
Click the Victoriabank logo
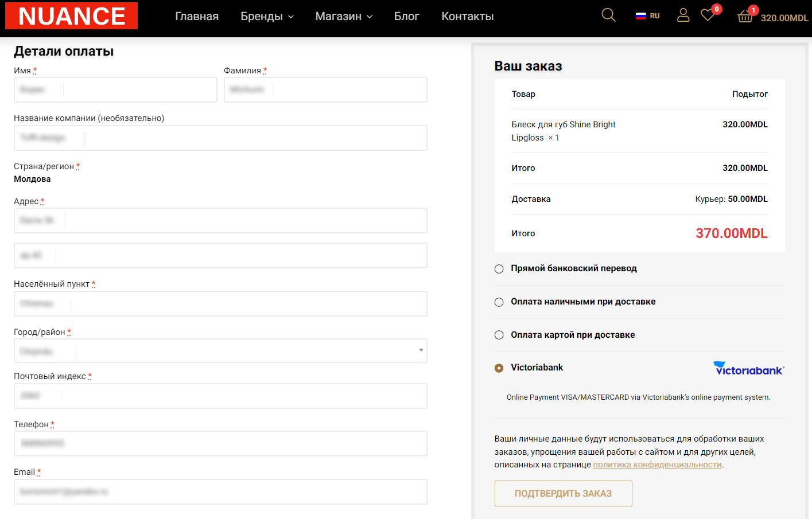click(x=748, y=368)
